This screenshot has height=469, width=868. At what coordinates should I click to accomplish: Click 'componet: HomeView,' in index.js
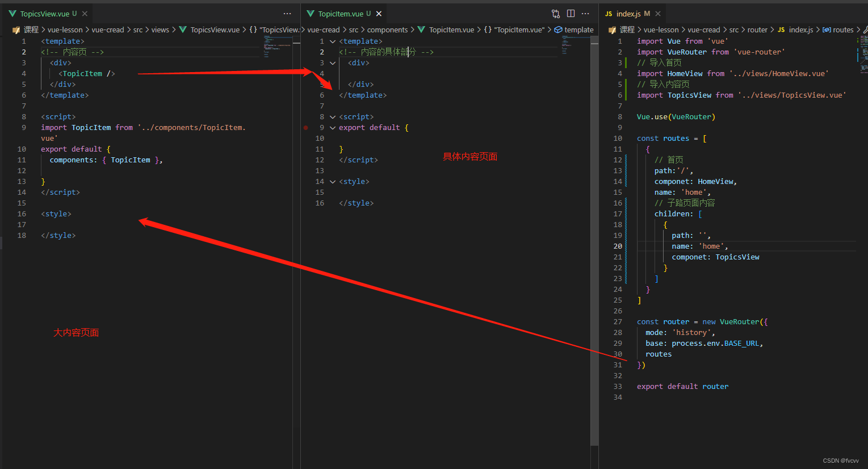[x=695, y=182]
